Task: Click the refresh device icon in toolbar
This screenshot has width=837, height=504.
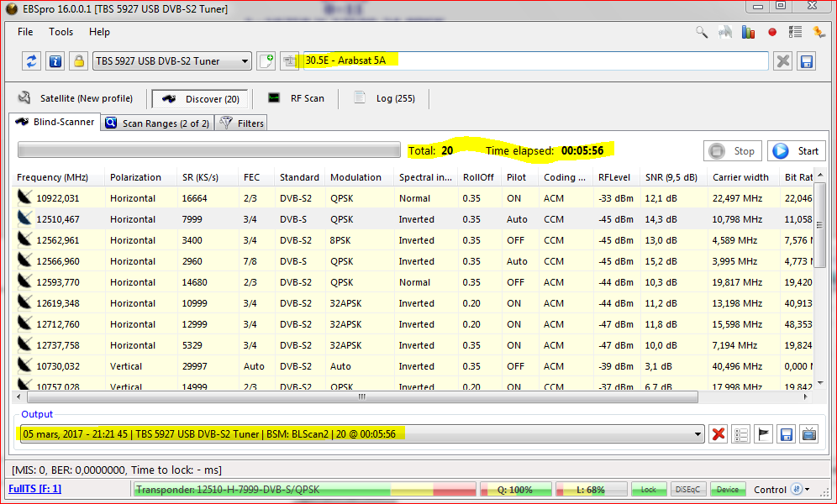Action: (32, 61)
